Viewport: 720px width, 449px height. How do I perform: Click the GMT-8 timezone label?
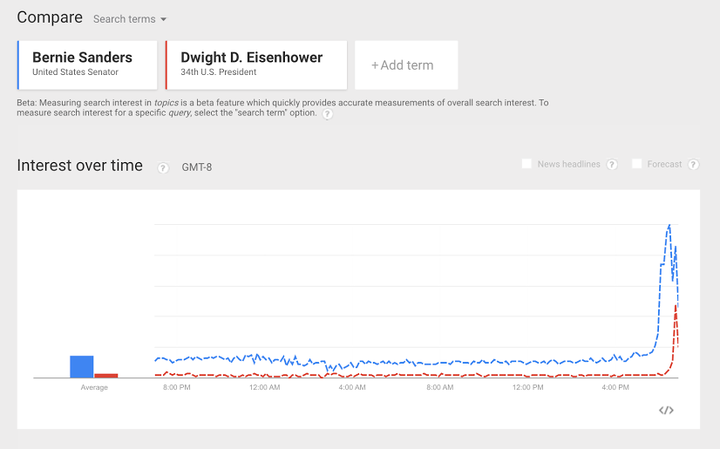[197, 167]
